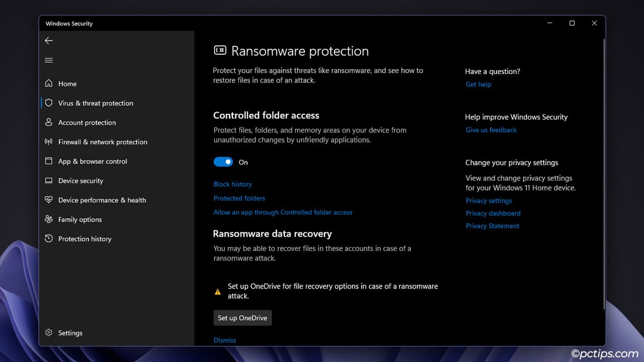Click the App & browser control window icon

tap(49, 161)
